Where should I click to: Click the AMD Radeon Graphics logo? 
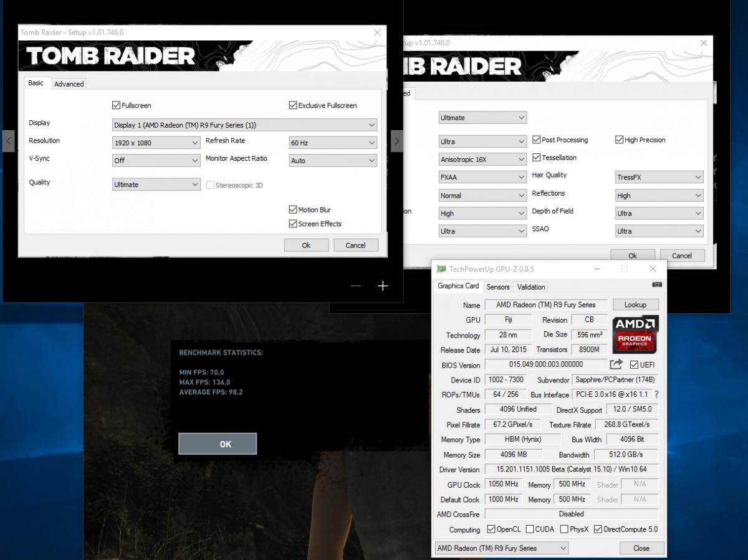pos(635,333)
